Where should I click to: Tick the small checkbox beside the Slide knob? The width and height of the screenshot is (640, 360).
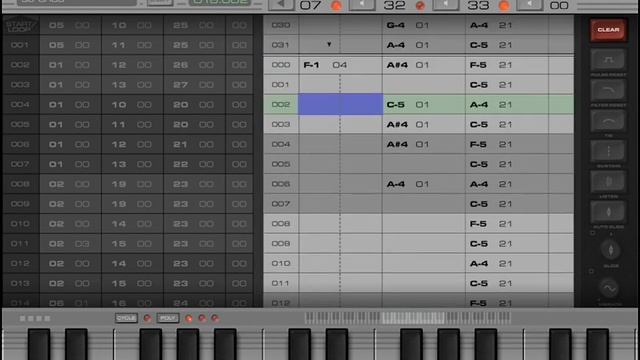pos(592,233)
